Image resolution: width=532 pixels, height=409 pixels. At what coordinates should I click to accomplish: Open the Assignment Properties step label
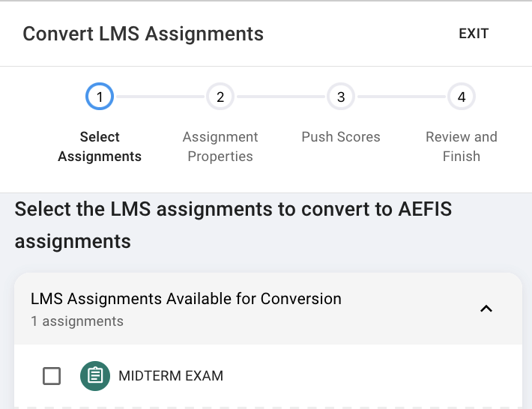click(x=220, y=147)
